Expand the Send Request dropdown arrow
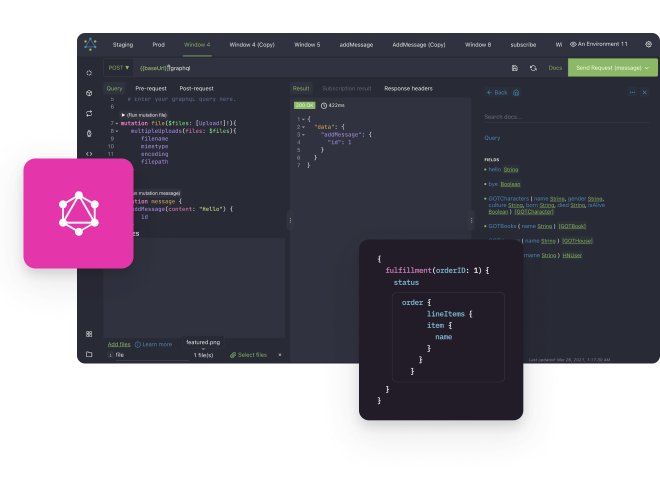 tap(647, 68)
